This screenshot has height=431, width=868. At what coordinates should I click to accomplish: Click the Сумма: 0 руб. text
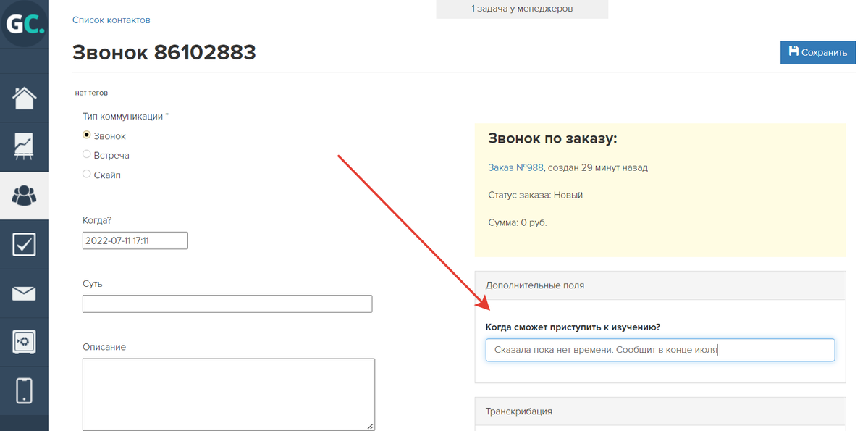518,222
